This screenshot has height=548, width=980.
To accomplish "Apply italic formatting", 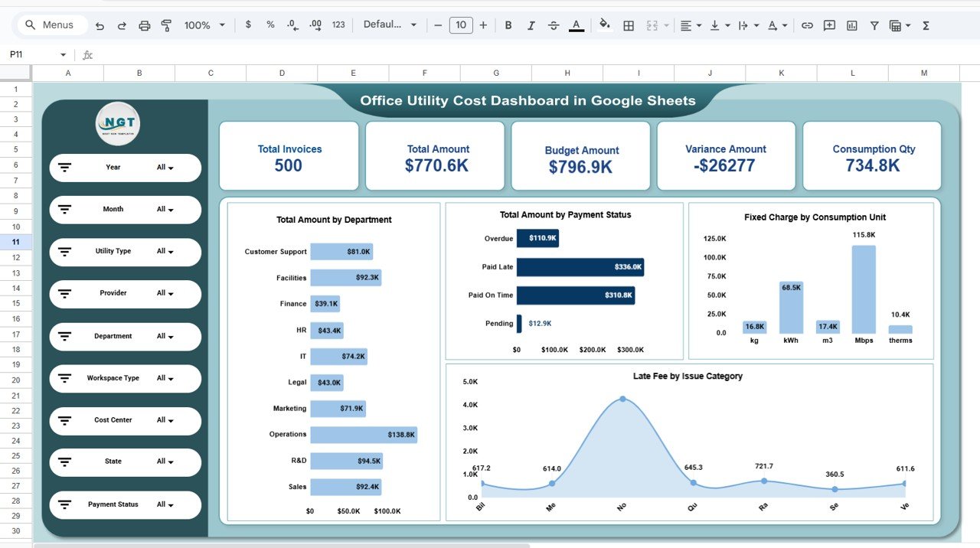I will tap(531, 24).
